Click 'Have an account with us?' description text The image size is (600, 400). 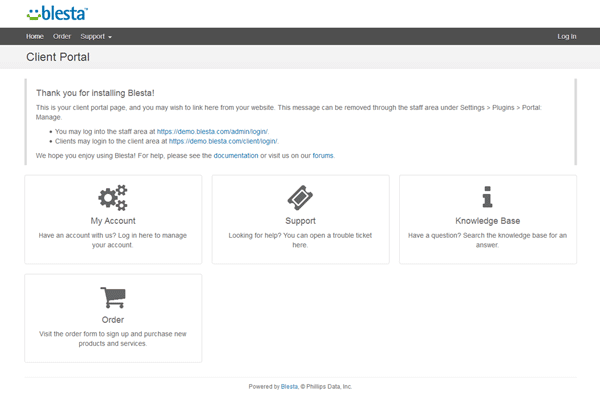click(113, 240)
